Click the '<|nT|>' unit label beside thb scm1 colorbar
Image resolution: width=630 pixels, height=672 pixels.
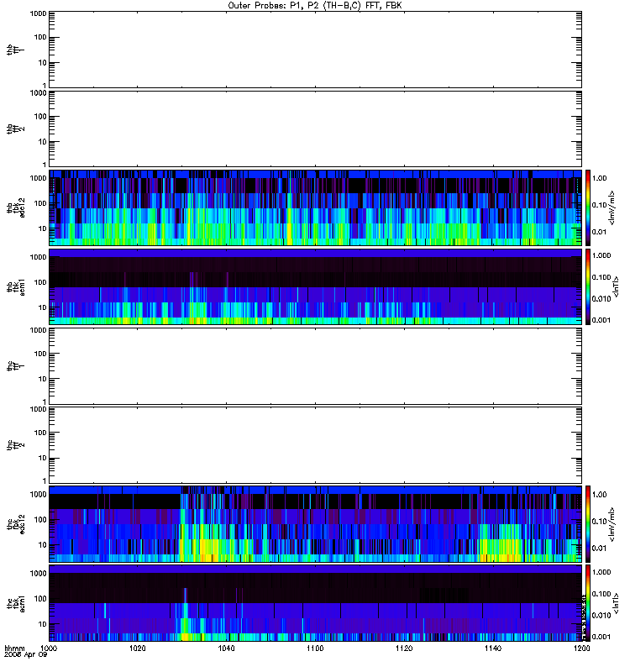point(616,286)
